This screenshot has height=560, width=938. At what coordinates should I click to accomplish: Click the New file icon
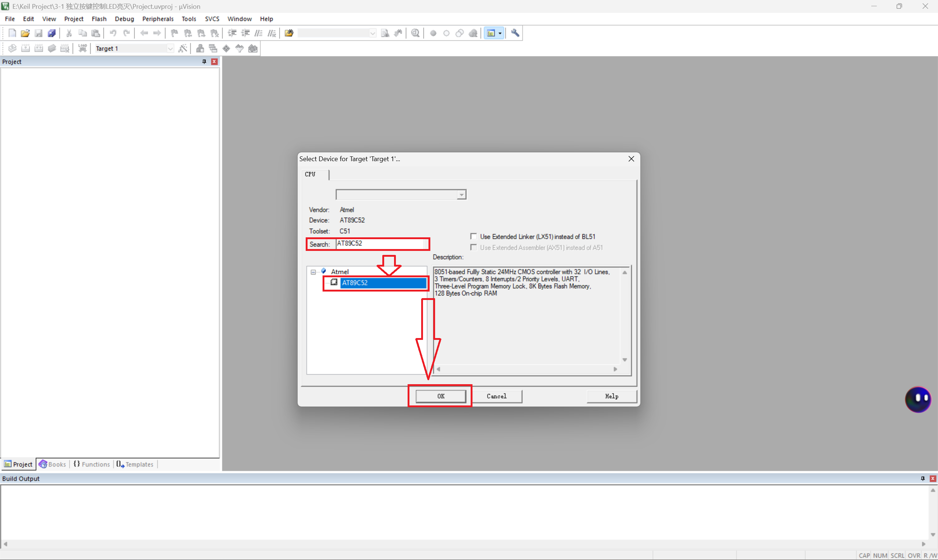coord(12,33)
